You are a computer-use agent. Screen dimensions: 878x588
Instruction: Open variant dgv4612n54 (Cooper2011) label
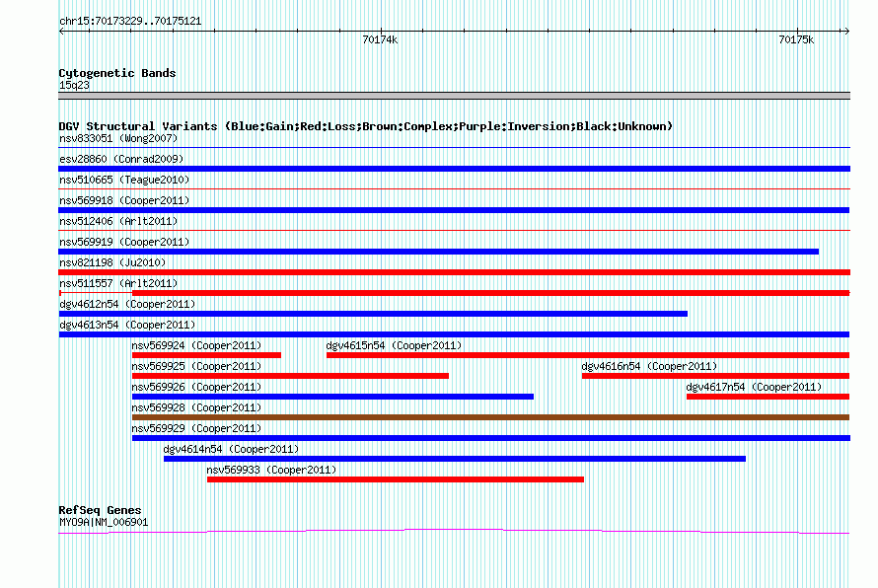coord(127,304)
